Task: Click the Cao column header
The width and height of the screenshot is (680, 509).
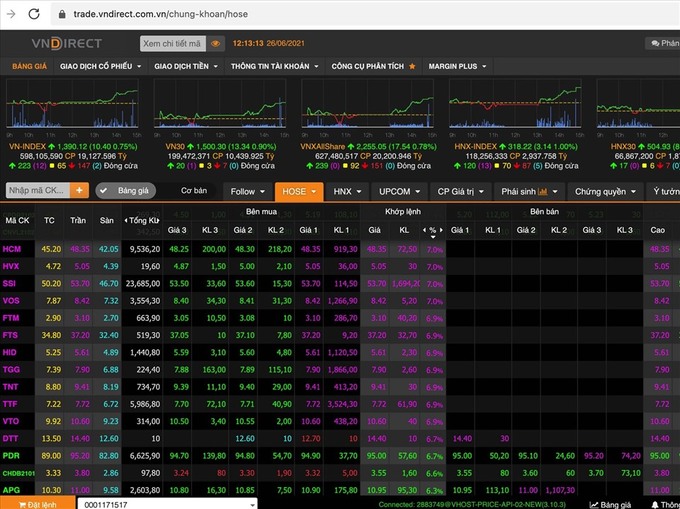Action: (657, 230)
